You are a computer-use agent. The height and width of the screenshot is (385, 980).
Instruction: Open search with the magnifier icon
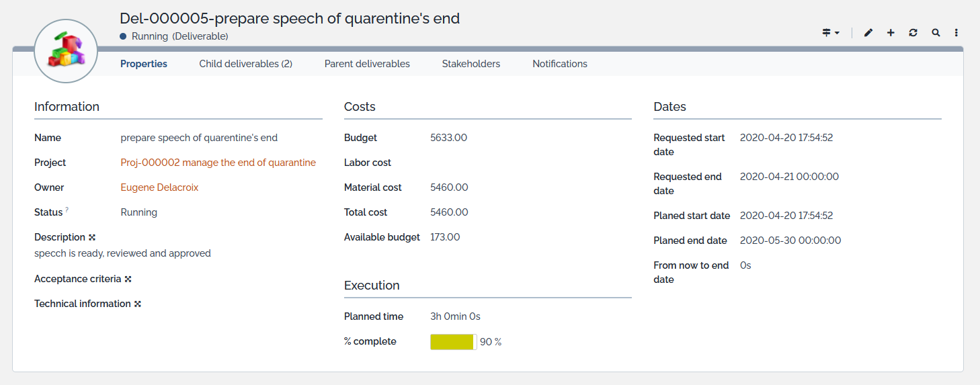tap(935, 33)
